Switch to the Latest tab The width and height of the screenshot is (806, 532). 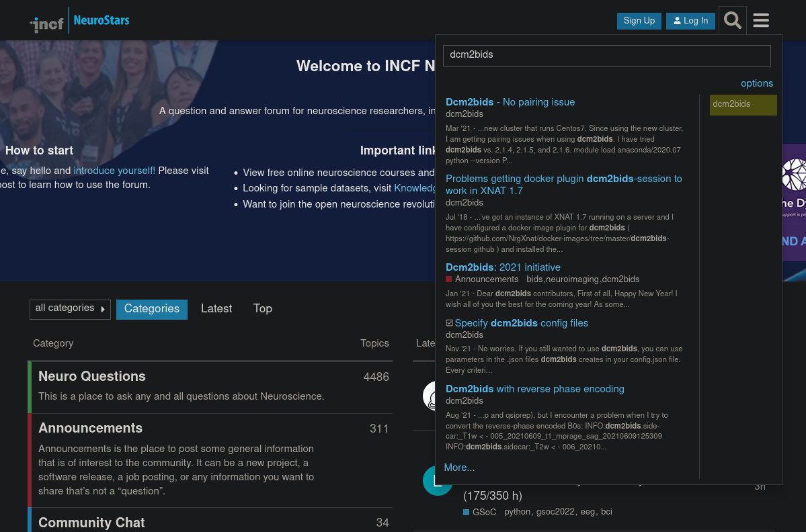coord(216,308)
